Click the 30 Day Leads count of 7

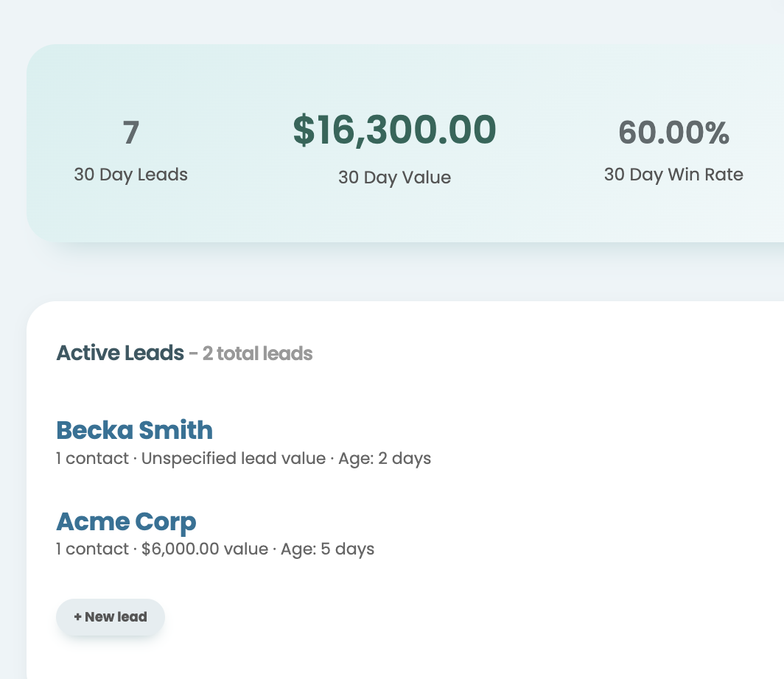pyautogui.click(x=131, y=133)
